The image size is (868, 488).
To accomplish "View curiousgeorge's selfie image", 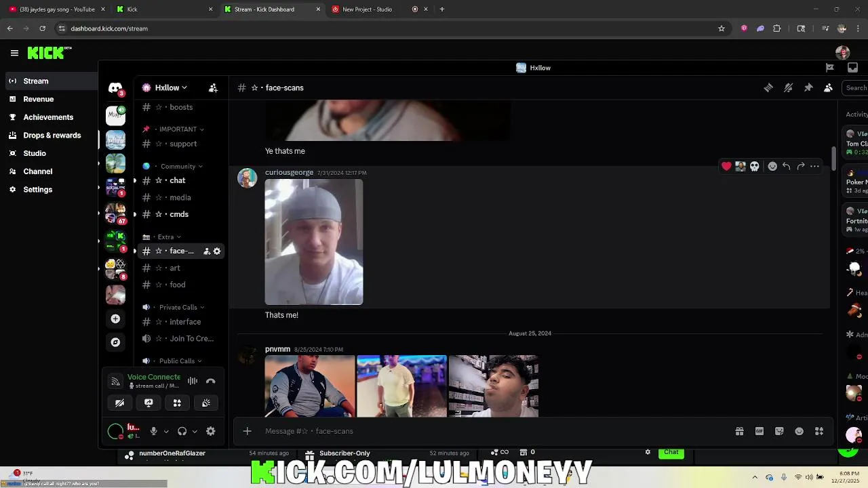I will [x=314, y=242].
